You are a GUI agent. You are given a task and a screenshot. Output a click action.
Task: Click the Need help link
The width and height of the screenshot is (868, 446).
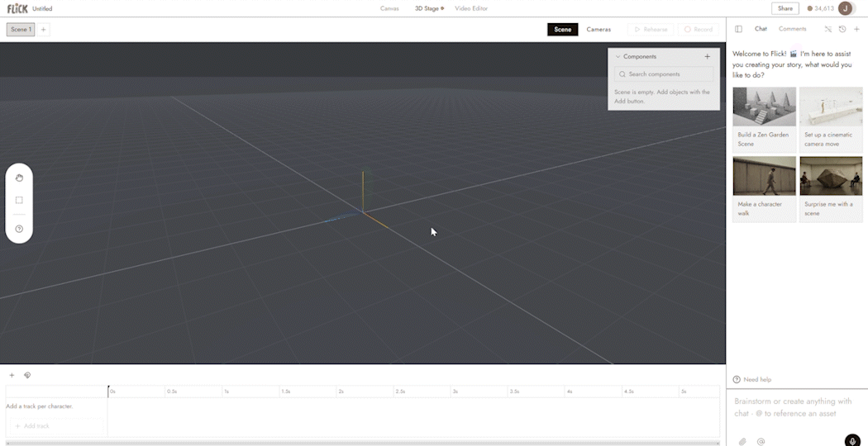pos(751,380)
